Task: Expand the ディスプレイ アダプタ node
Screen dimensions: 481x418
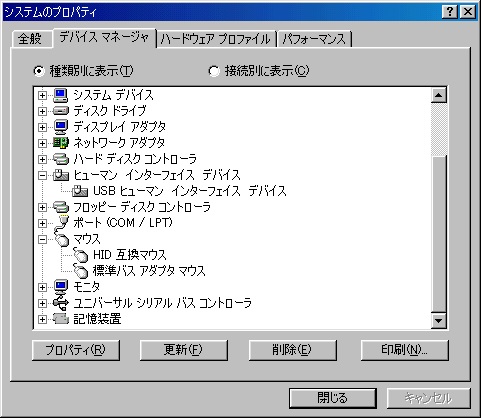Action: pyautogui.click(x=42, y=127)
